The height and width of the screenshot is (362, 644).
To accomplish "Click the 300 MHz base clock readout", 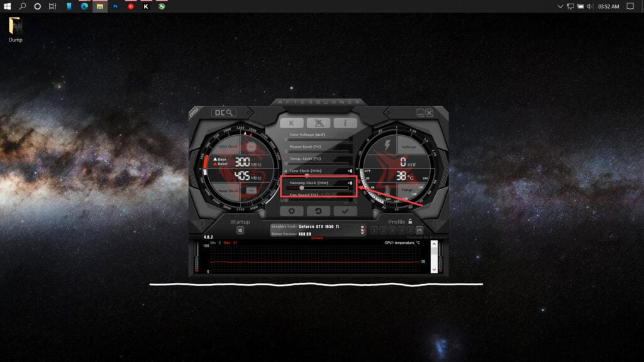I will (x=248, y=163).
